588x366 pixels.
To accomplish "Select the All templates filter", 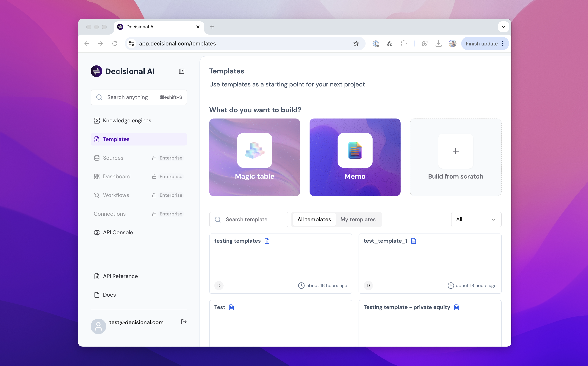I will pos(314,219).
